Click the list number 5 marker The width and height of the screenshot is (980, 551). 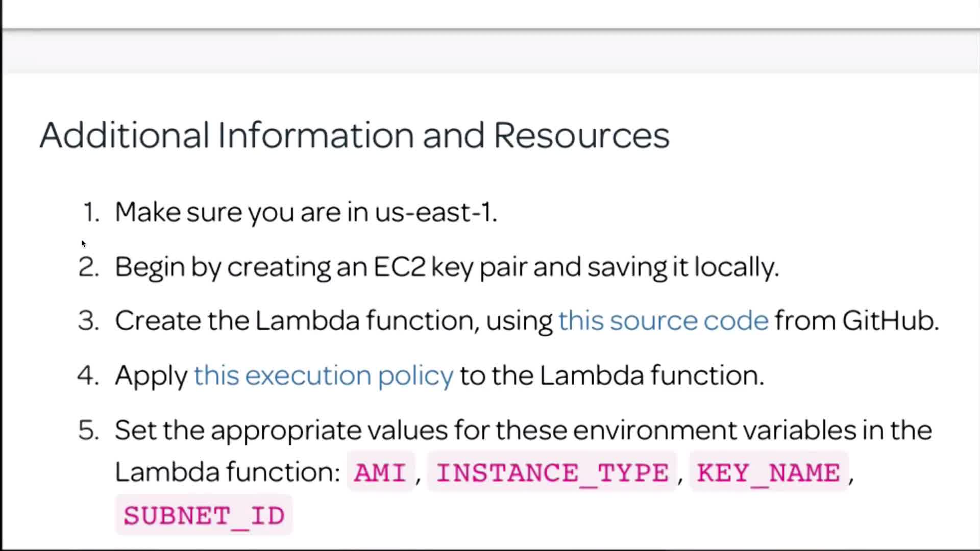[x=89, y=430]
